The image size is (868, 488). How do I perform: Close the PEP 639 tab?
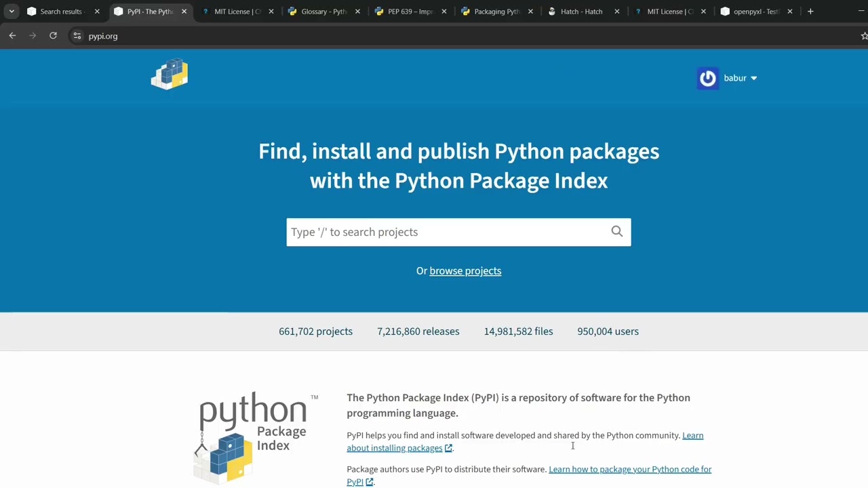444,12
